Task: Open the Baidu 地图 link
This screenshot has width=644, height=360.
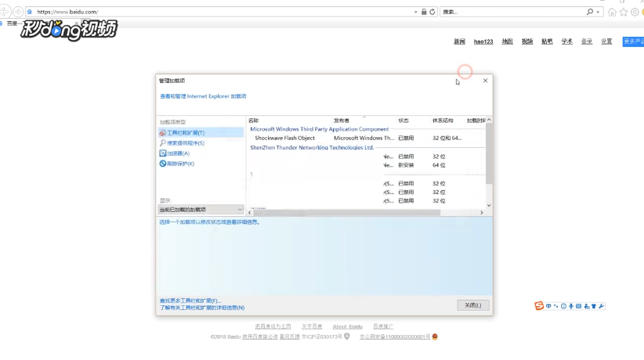Action: (507, 41)
